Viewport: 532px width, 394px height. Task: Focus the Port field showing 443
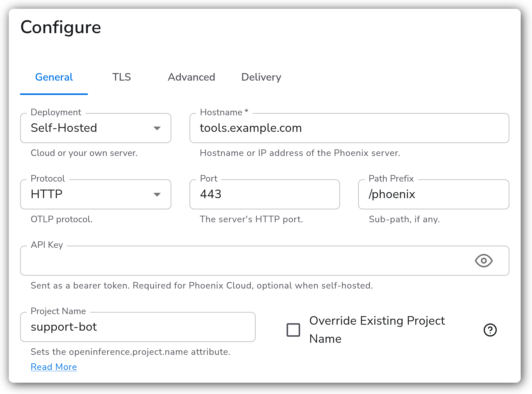(x=265, y=194)
